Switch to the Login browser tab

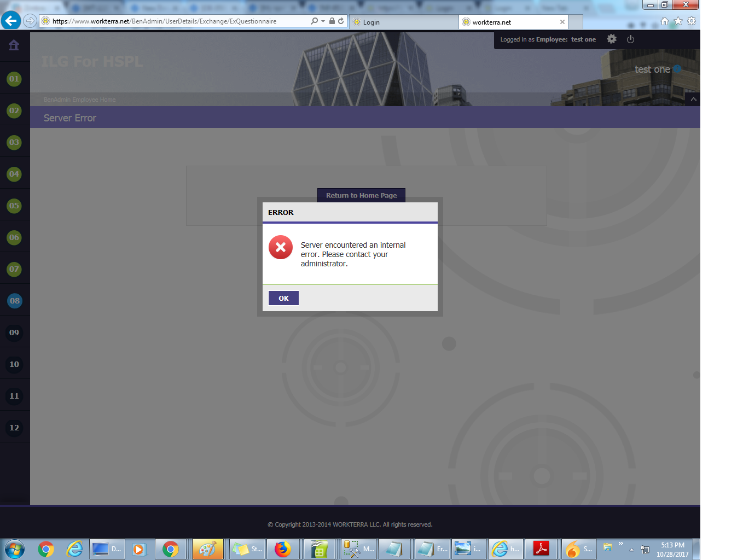click(x=405, y=22)
